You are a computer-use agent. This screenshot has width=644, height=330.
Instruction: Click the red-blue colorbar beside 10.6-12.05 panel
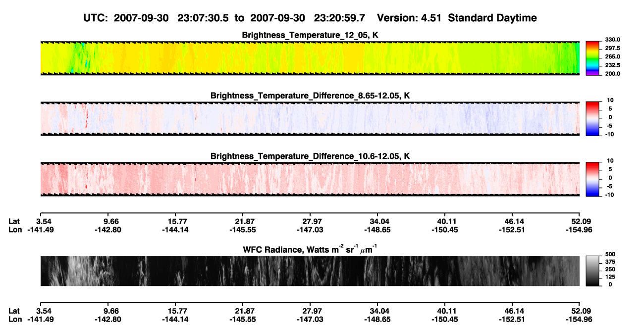593,179
